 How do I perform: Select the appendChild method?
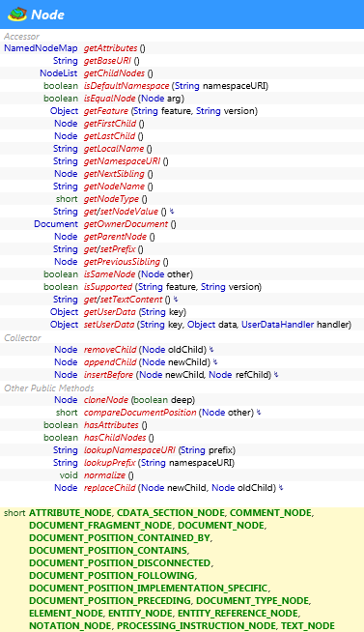click(x=111, y=362)
